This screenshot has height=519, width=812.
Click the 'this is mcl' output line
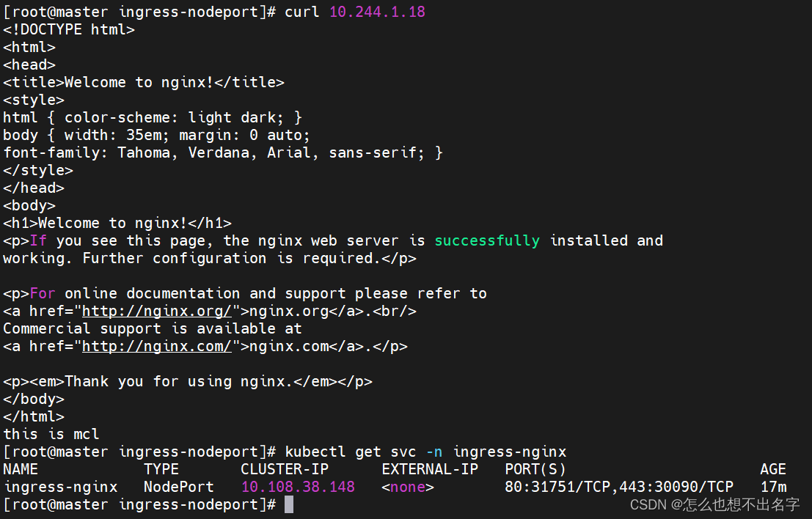pyautogui.click(x=51, y=434)
